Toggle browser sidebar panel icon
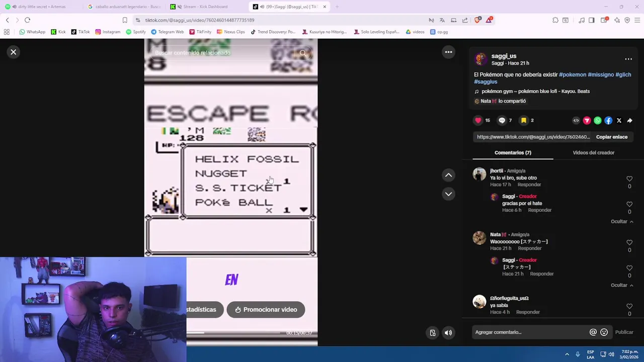 (x=592, y=20)
